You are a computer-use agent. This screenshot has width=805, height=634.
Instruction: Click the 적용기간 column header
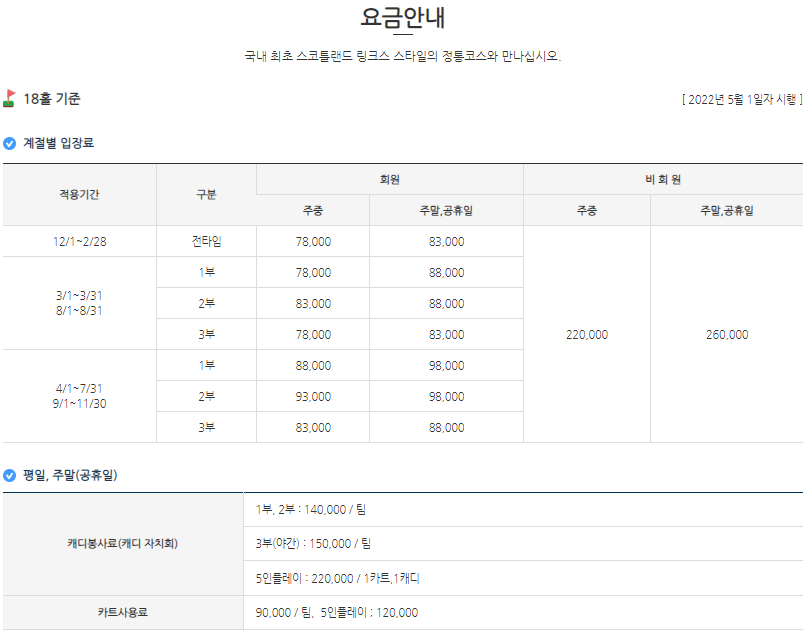[x=79, y=195]
